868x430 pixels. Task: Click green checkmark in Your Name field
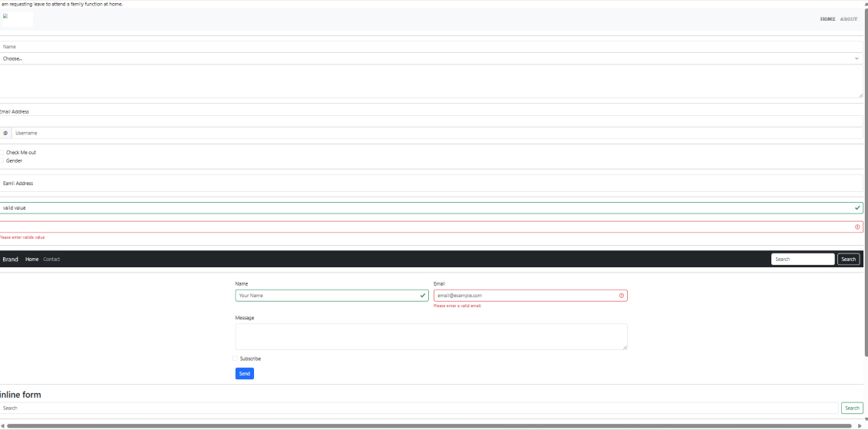[x=423, y=296]
